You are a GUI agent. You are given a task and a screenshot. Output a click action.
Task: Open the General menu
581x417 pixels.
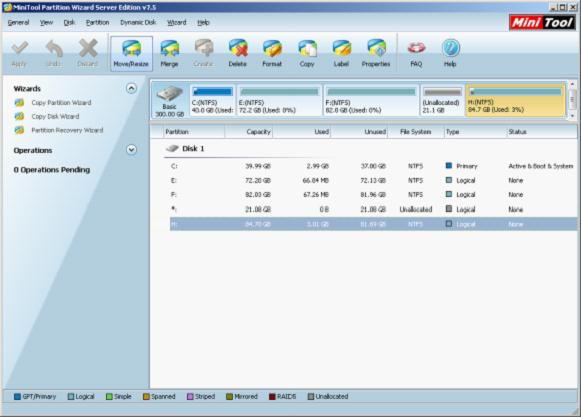click(19, 23)
